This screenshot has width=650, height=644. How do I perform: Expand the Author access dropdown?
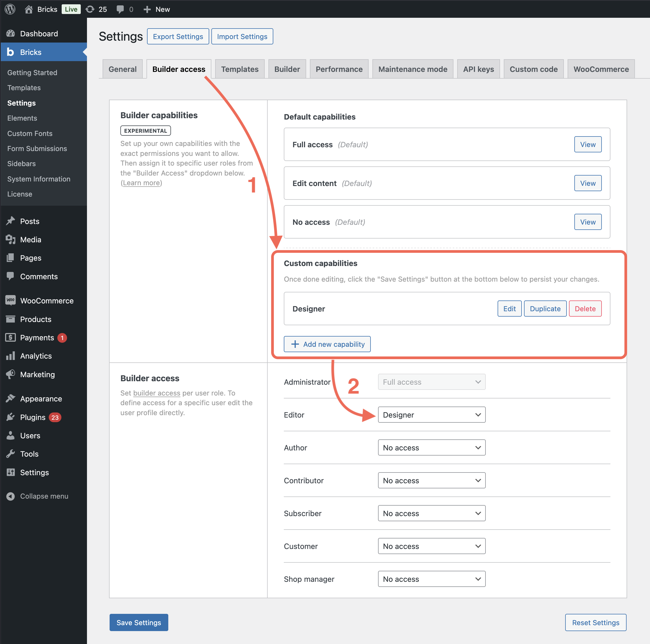pyautogui.click(x=431, y=447)
